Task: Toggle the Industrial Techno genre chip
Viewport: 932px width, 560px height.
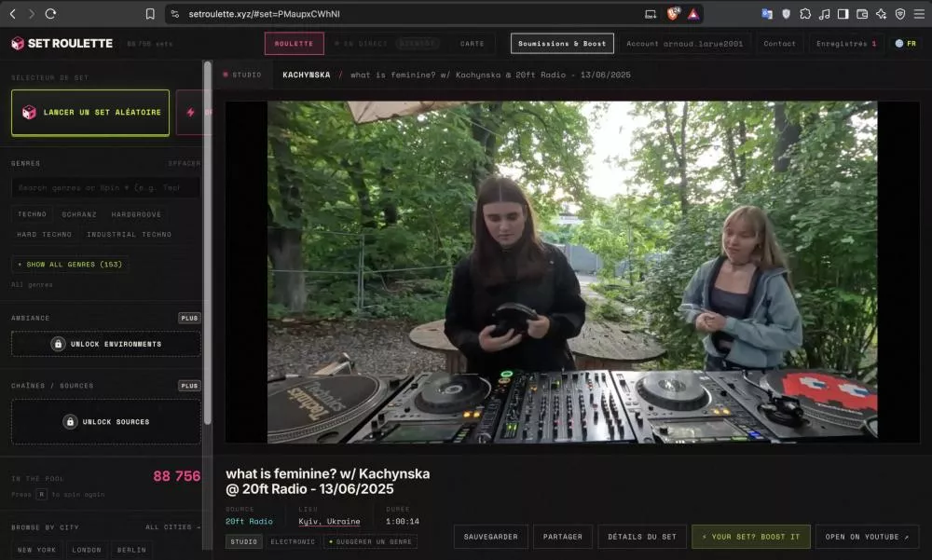Action: coord(129,234)
